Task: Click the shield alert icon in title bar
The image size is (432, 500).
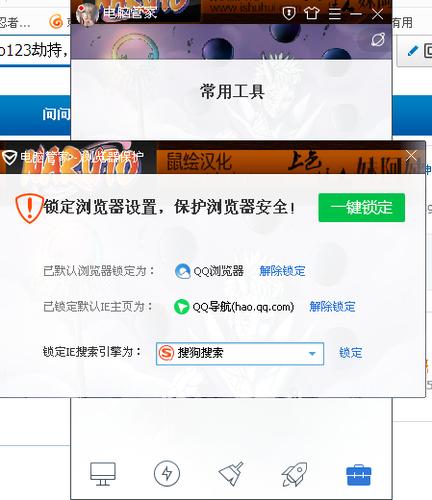Action: pyautogui.click(x=289, y=14)
